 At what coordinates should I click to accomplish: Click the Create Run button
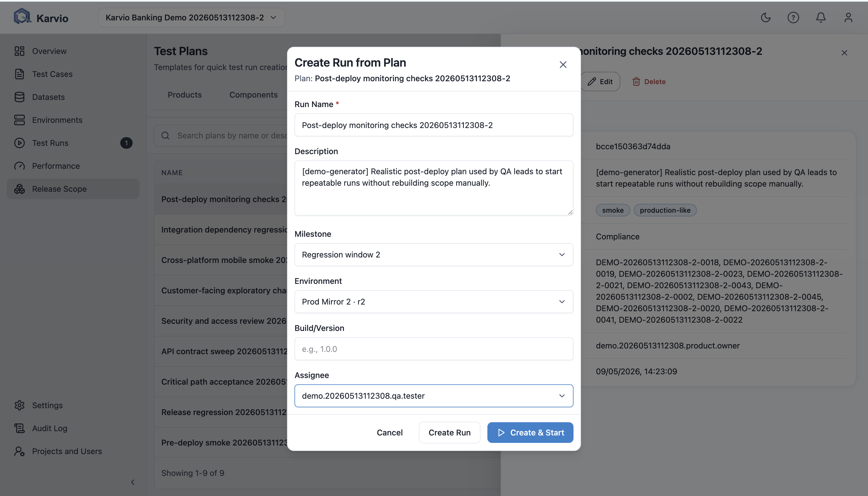click(449, 432)
